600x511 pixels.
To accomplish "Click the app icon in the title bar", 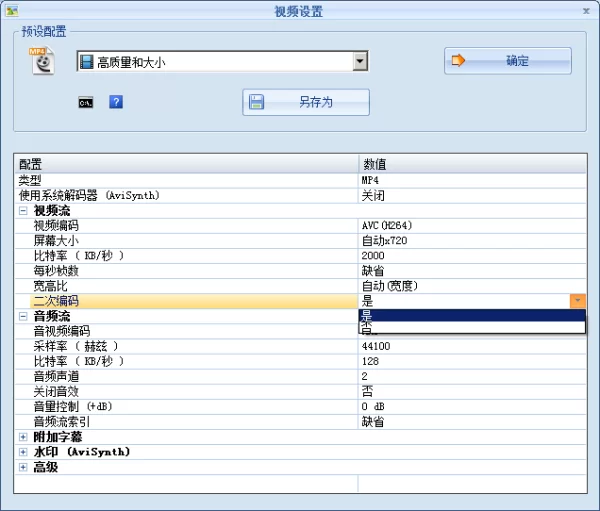I will pyautogui.click(x=11, y=11).
